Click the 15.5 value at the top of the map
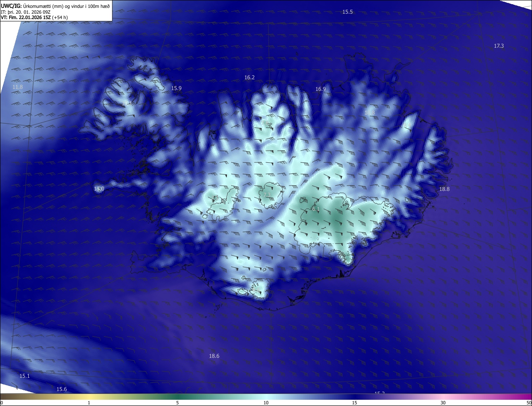This screenshot has width=532, height=406. tap(347, 12)
